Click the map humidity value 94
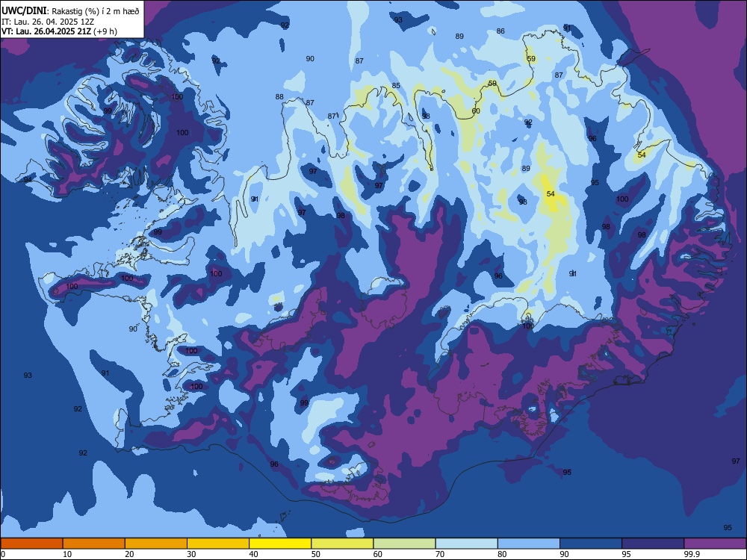The width and height of the screenshot is (747, 560). pyautogui.click(x=28, y=179)
